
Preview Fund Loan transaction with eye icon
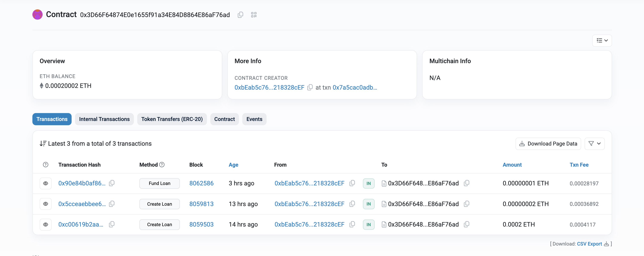[x=46, y=183]
